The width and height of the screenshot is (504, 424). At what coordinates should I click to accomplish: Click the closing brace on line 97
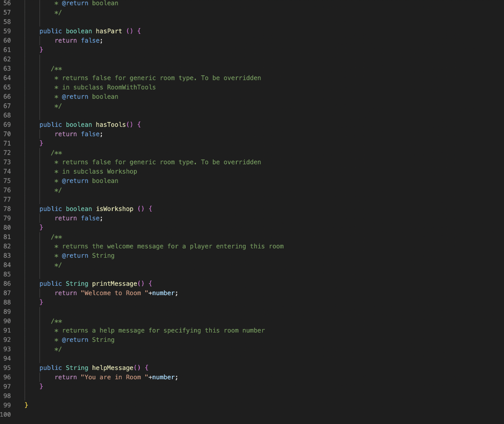[x=41, y=387]
